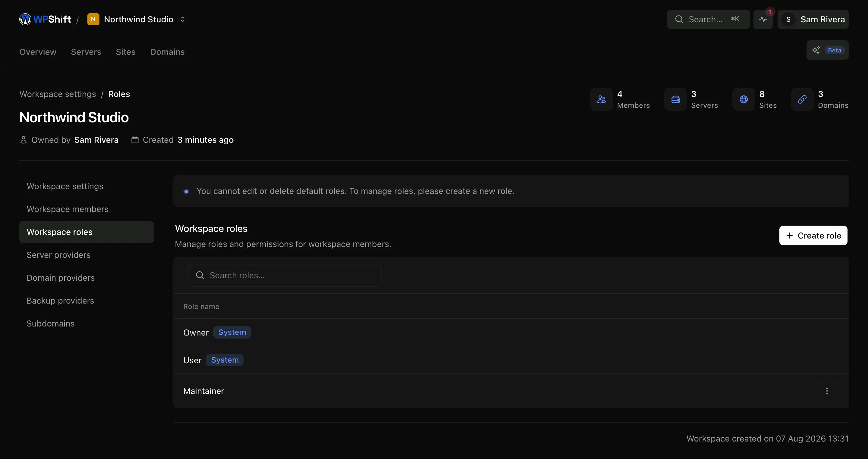868x459 pixels.
Task: Click the Members people icon
Action: (602, 99)
